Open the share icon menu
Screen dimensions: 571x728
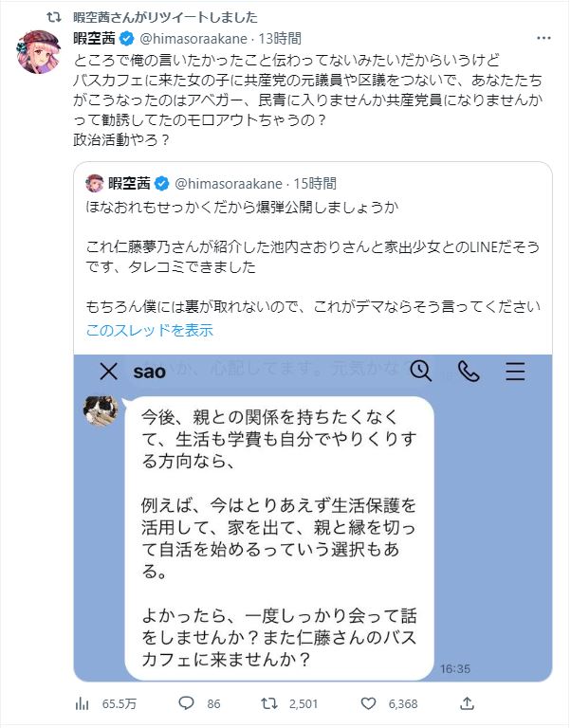[x=467, y=704]
